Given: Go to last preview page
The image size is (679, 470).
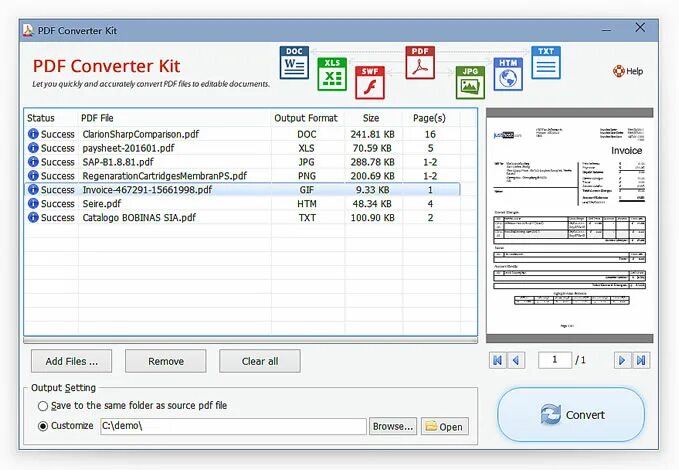Looking at the screenshot, I should [641, 360].
